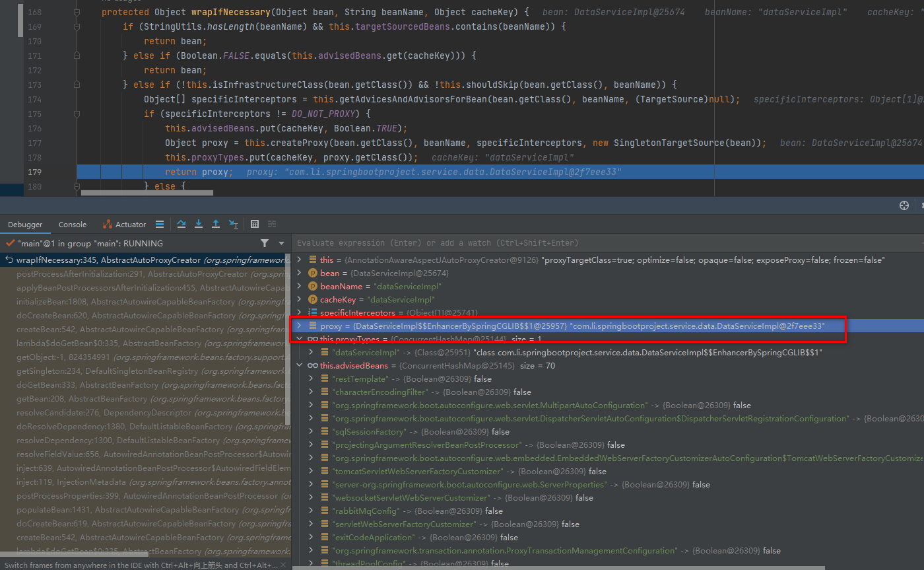Image resolution: width=924 pixels, height=570 pixels.
Task: Click the variables panel horizontal scrollbar
Action: pos(559,567)
